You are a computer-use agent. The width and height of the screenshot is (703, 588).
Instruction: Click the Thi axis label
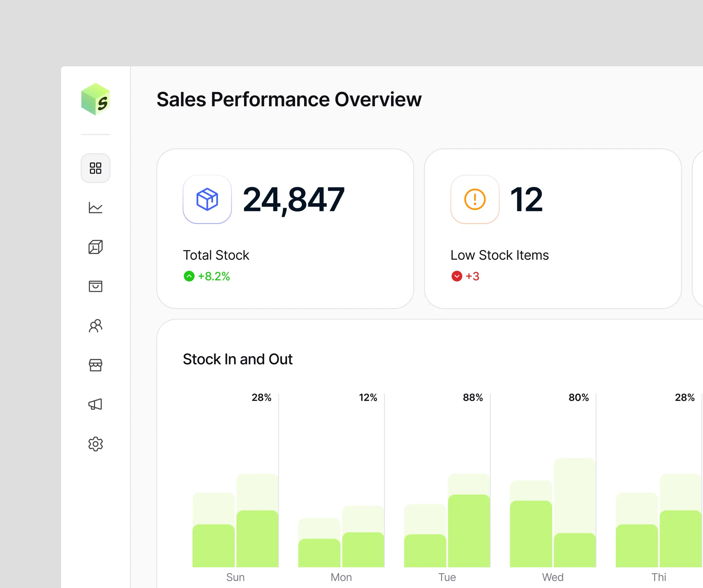click(x=659, y=577)
